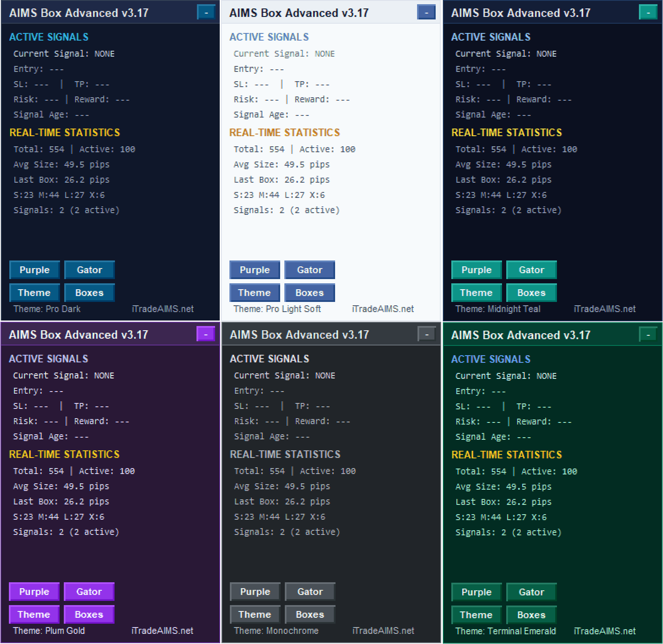This screenshot has height=644, width=663.
Task: Click Purple button in Monochrome panel
Action: tap(255, 592)
